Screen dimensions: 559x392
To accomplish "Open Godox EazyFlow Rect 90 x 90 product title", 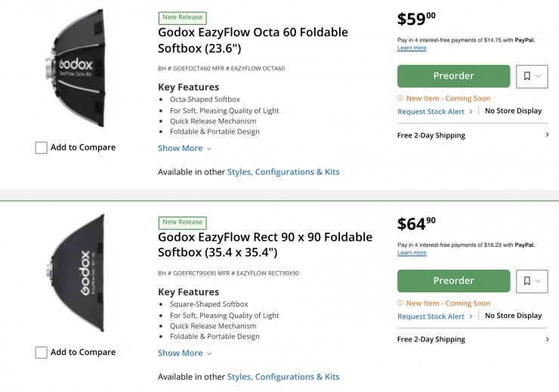I will pyautogui.click(x=264, y=244).
